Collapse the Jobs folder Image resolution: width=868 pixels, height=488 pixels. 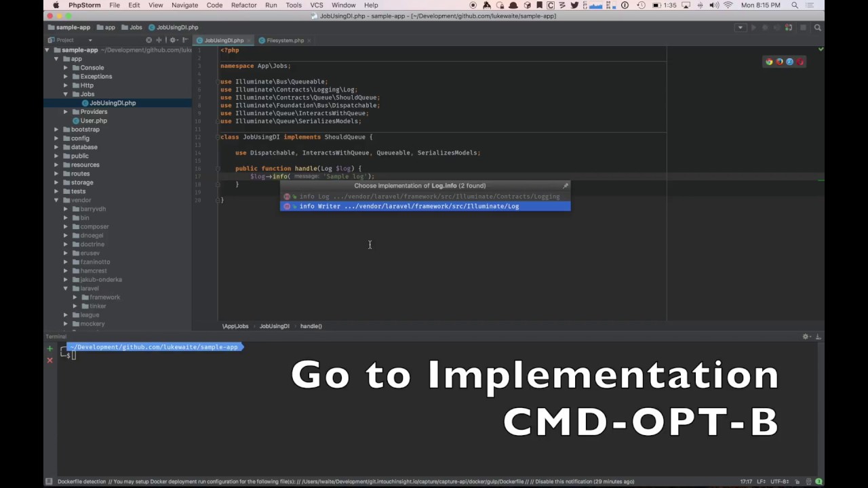click(x=66, y=94)
